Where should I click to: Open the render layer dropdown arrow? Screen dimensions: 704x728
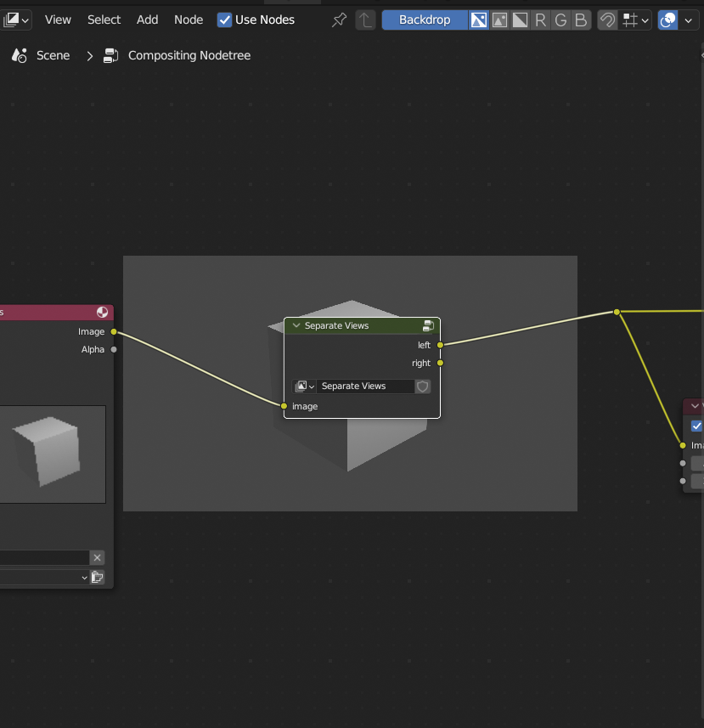[x=84, y=578]
